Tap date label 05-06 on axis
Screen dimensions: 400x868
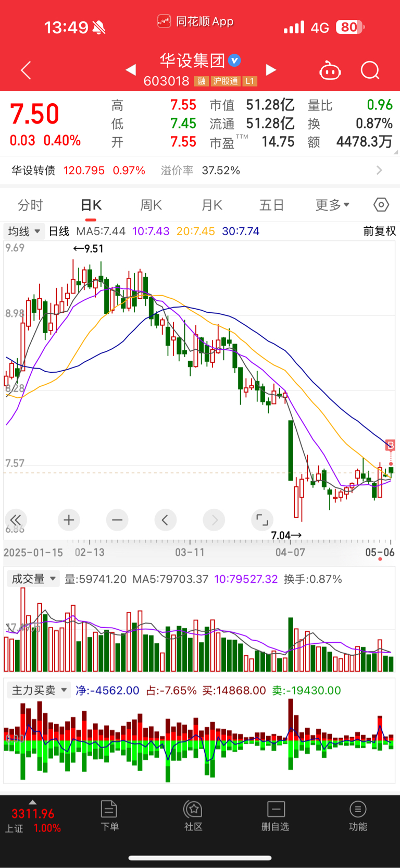point(380,553)
